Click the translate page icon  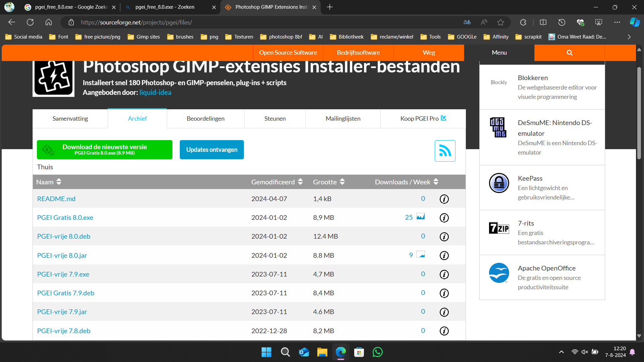click(x=467, y=22)
